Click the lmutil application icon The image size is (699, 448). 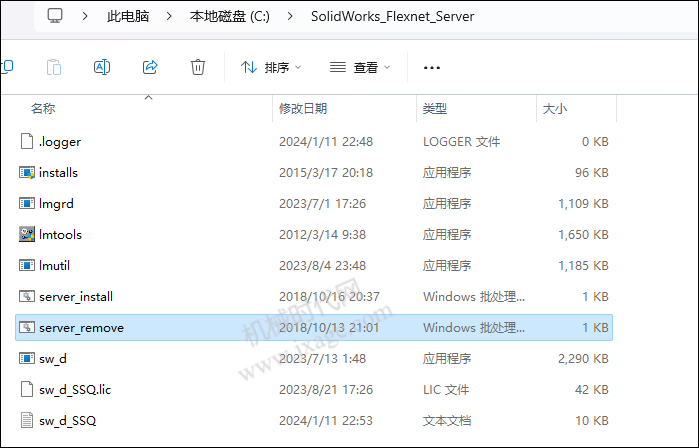click(x=27, y=266)
